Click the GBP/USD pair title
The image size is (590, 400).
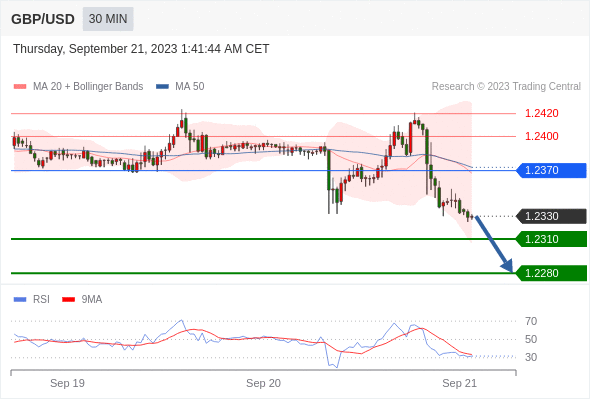click(x=43, y=19)
